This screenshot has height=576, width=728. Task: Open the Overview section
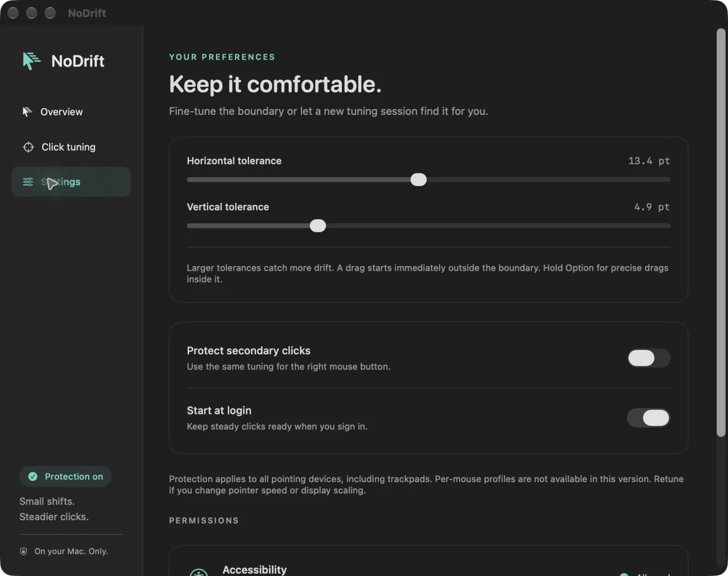71,112
